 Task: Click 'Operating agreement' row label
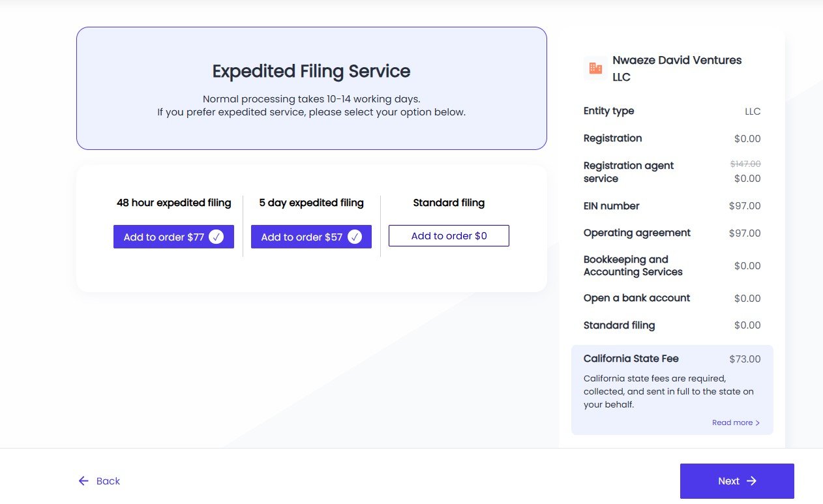pos(637,233)
